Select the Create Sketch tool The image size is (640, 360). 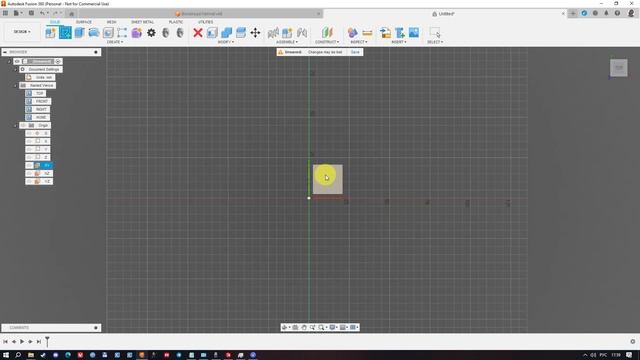(x=65, y=33)
